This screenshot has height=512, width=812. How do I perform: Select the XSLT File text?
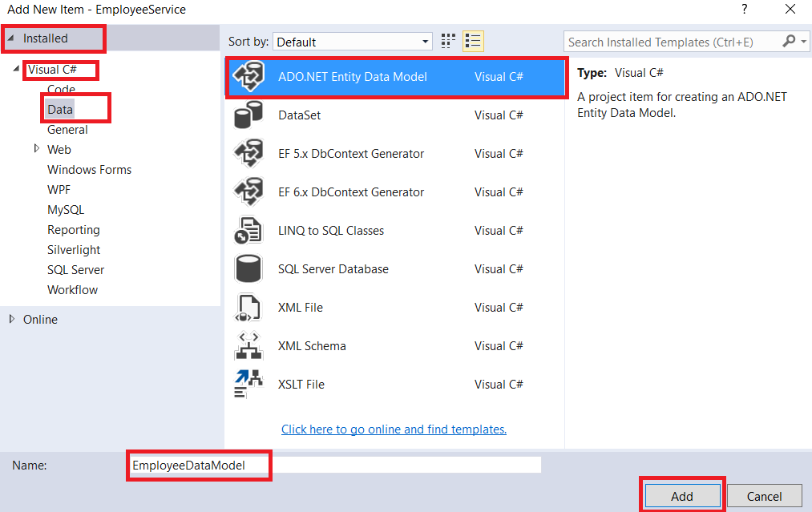pyautogui.click(x=301, y=384)
